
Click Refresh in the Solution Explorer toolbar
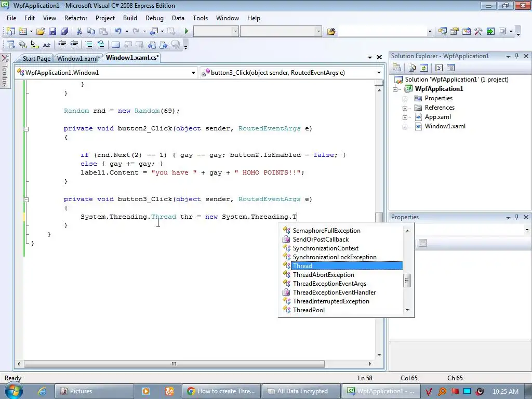click(x=424, y=68)
